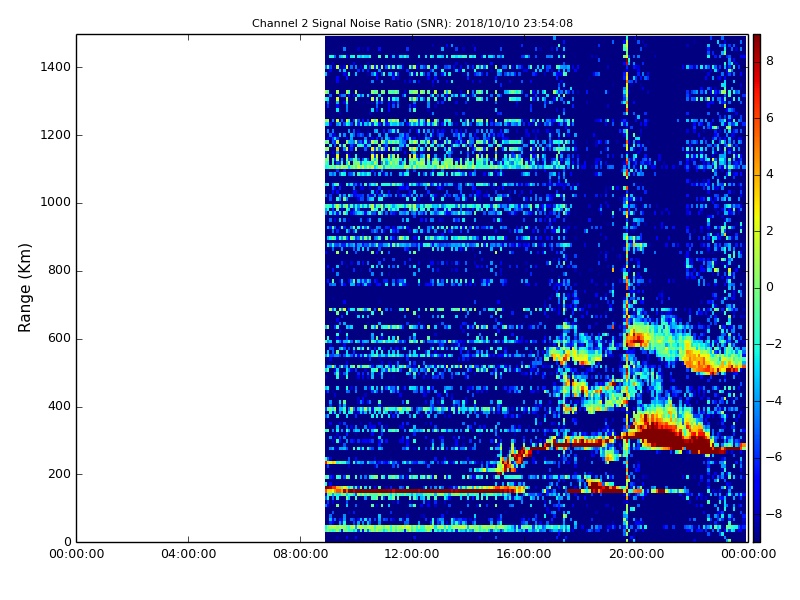Click the horizontal red band near 150 km
The width and height of the screenshot is (800, 600).
pos(424,490)
